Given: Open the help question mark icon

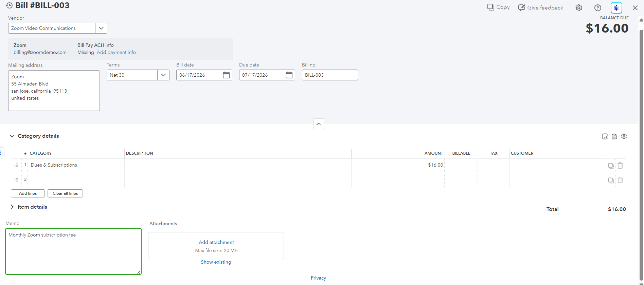Looking at the screenshot, I should pyautogui.click(x=598, y=8).
